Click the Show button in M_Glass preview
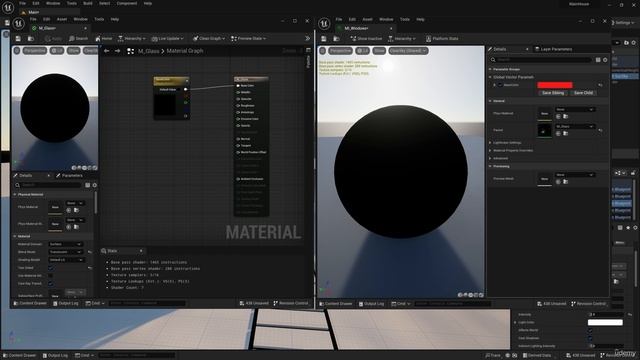Image resolution: width=640 pixels, height=360 pixels. pyautogui.click(x=73, y=51)
